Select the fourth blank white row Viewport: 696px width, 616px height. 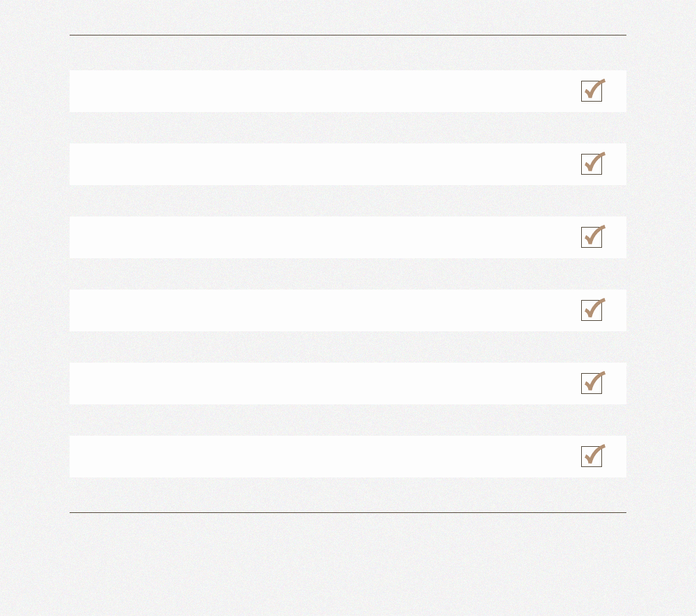coord(348,310)
